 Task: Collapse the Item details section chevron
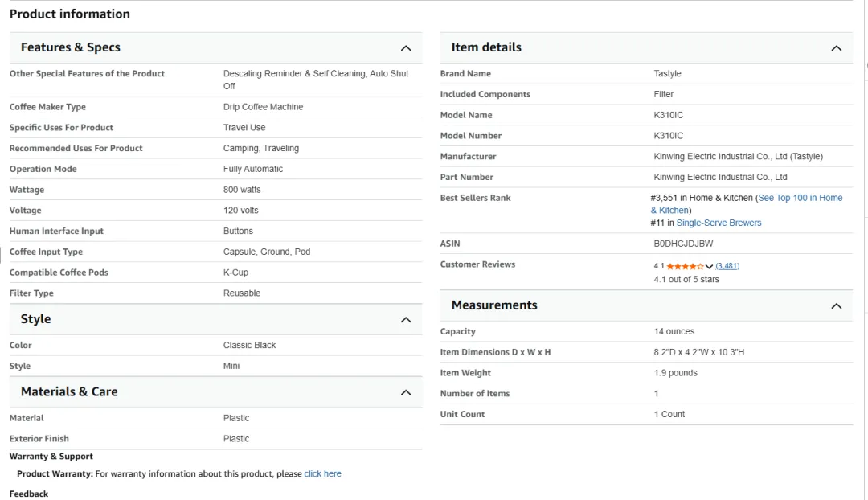(x=836, y=48)
